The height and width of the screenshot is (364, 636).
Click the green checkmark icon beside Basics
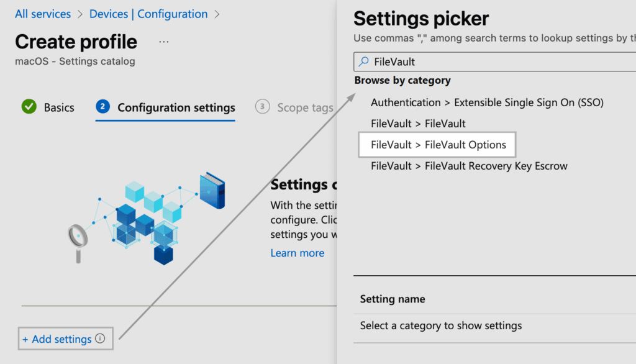click(x=29, y=107)
